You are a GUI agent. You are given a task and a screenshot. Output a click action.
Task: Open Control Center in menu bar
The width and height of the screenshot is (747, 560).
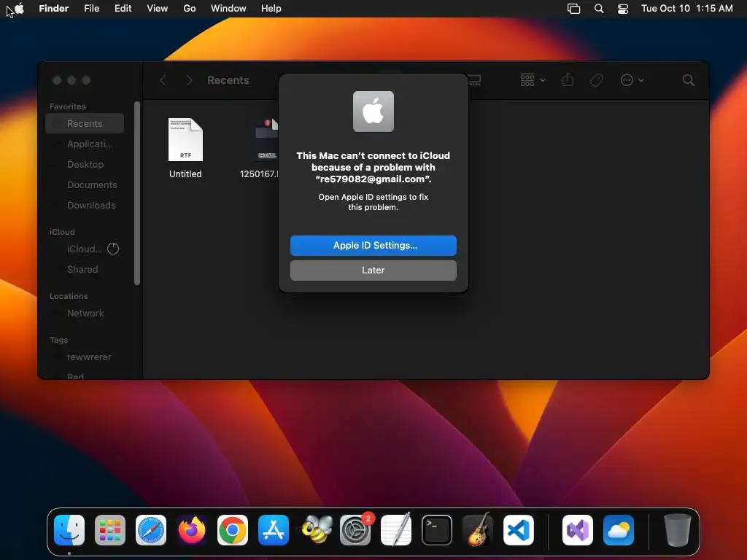[623, 9]
